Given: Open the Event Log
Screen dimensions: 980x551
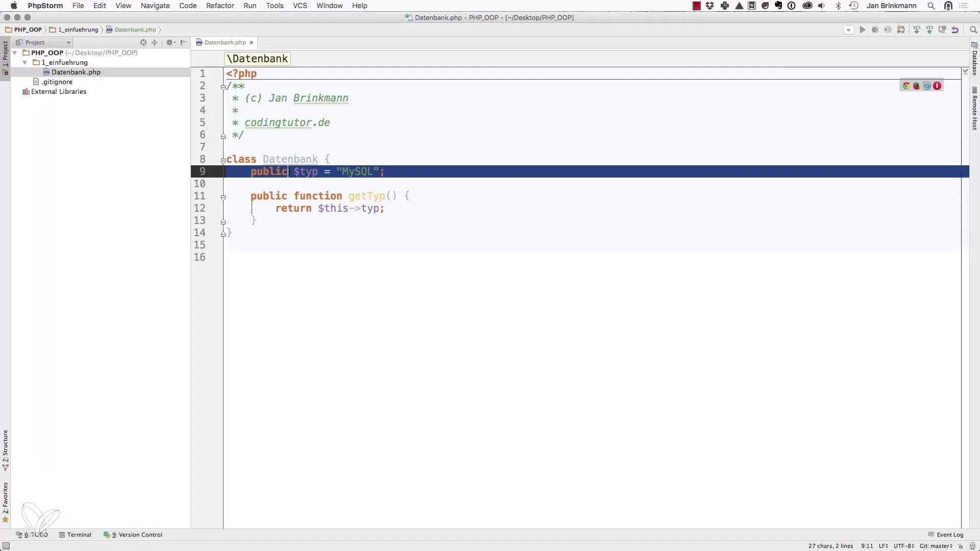Looking at the screenshot, I should 946,535.
